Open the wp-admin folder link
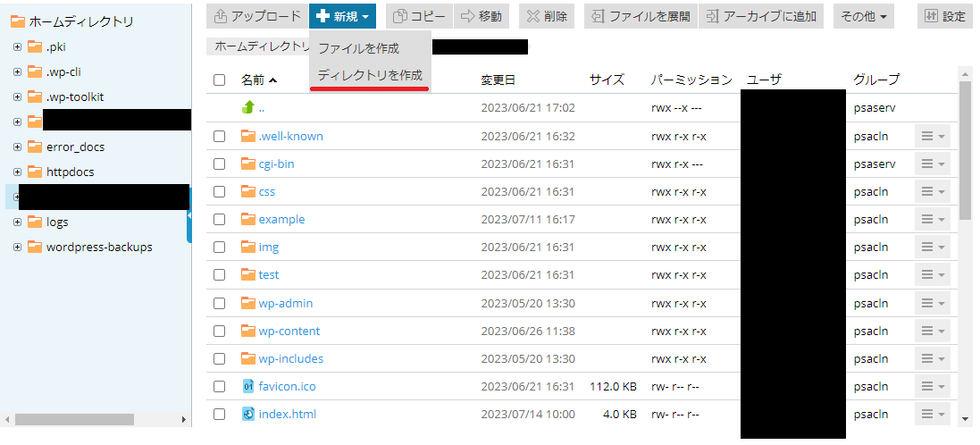980x445 pixels. point(286,303)
